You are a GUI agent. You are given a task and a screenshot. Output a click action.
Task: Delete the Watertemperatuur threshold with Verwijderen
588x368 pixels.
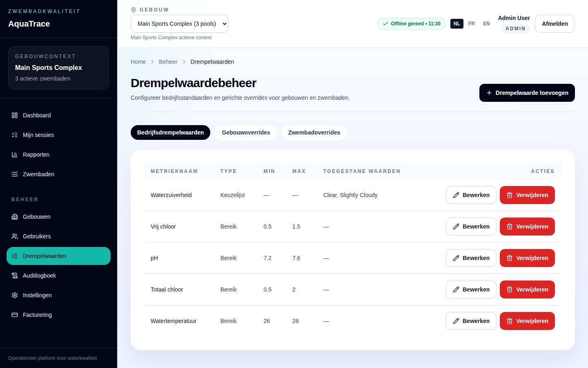click(527, 321)
